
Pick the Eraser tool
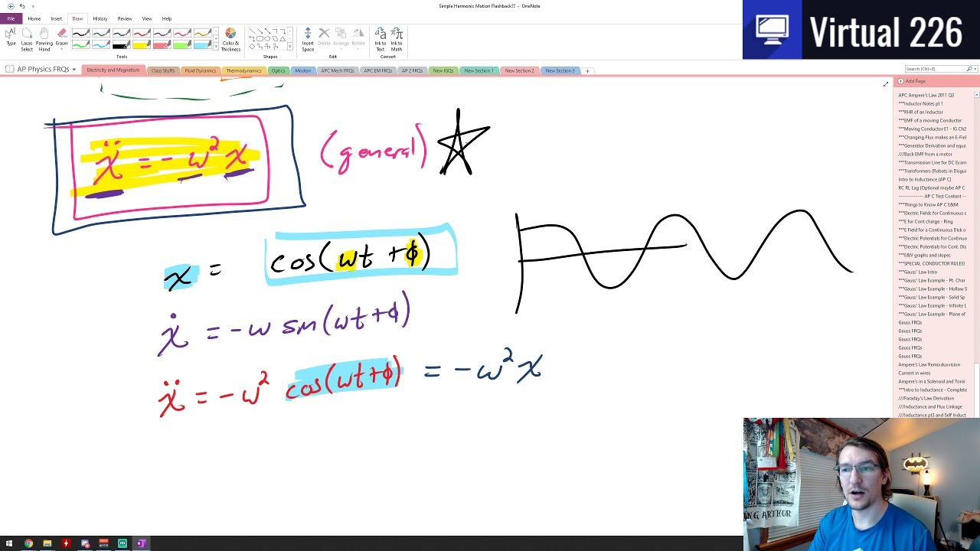pyautogui.click(x=62, y=34)
